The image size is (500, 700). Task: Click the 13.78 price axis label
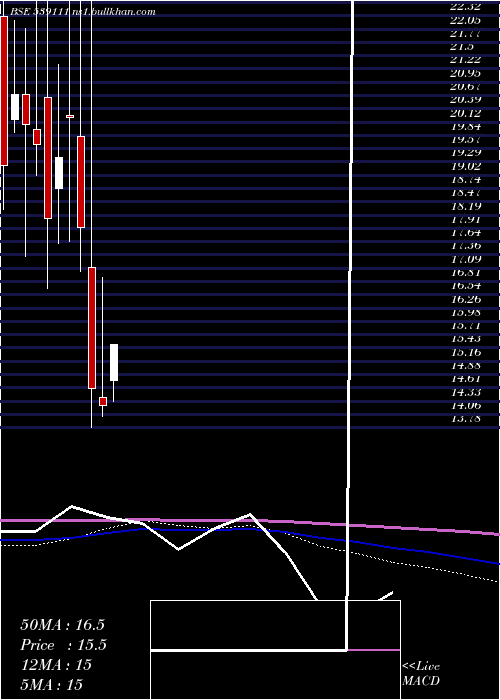[x=466, y=418]
